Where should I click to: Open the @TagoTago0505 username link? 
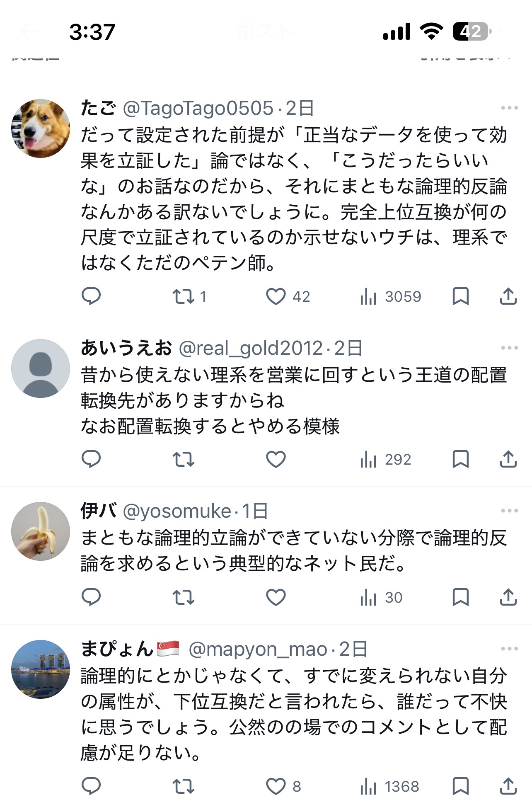(198, 108)
